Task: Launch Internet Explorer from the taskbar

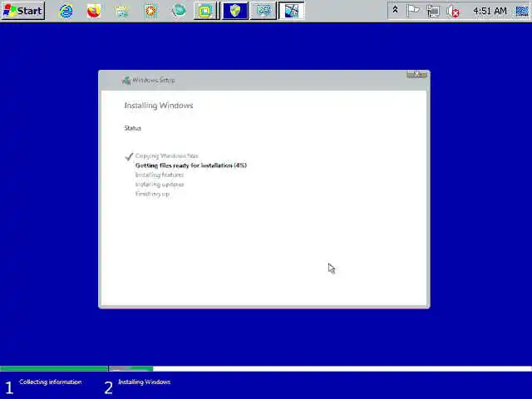Action: point(66,11)
